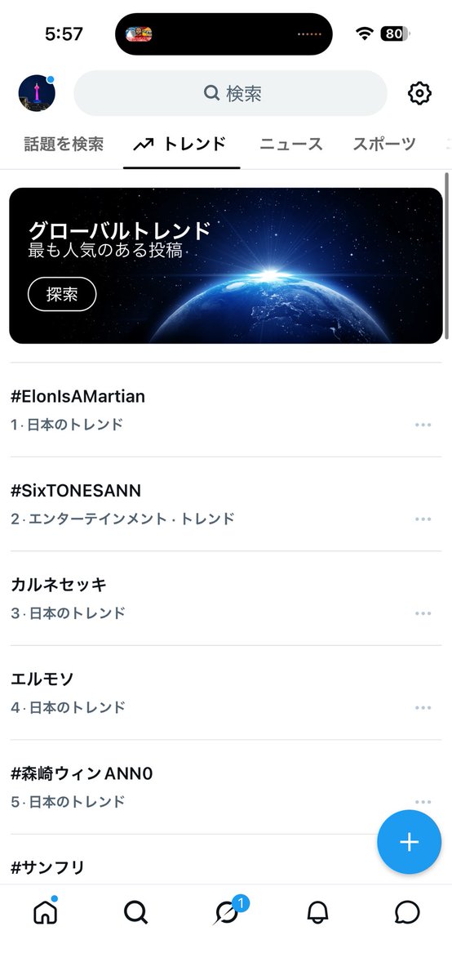The width and height of the screenshot is (452, 980).
Task: Switch to the 話題を検索 tab
Action: [62, 145]
